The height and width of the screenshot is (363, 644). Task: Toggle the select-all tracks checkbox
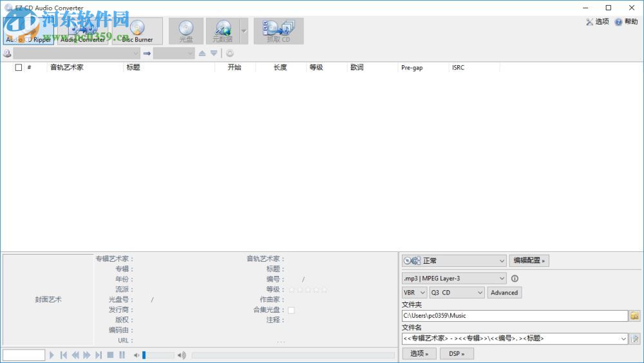pyautogui.click(x=19, y=68)
